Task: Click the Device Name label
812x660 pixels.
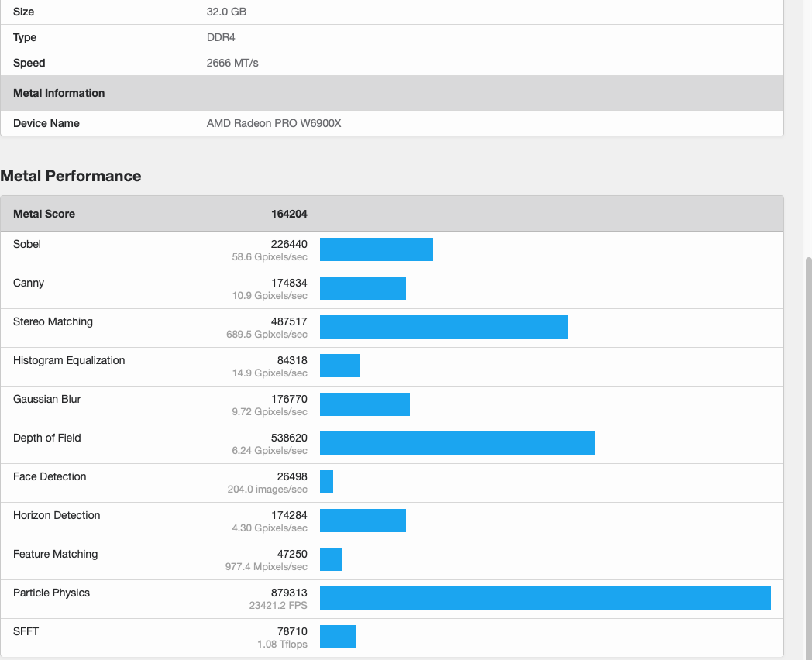Action: coord(46,123)
